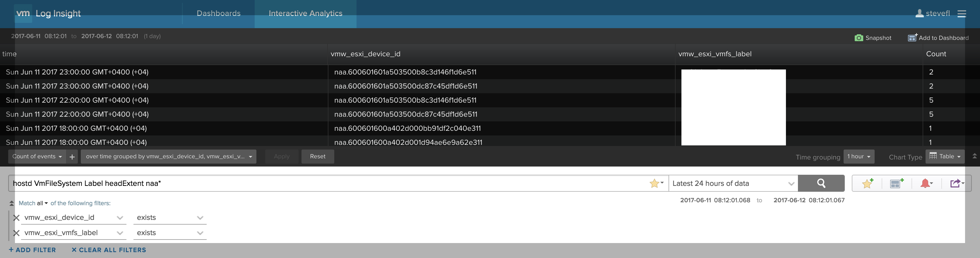Click the plus next to Count of events
980x258 pixels.
(x=72, y=157)
